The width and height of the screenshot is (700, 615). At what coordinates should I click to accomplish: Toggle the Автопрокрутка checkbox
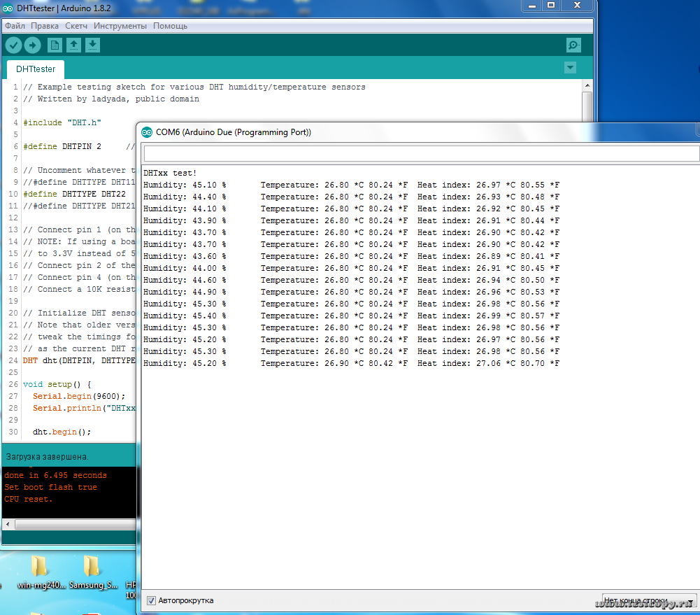pyautogui.click(x=152, y=600)
